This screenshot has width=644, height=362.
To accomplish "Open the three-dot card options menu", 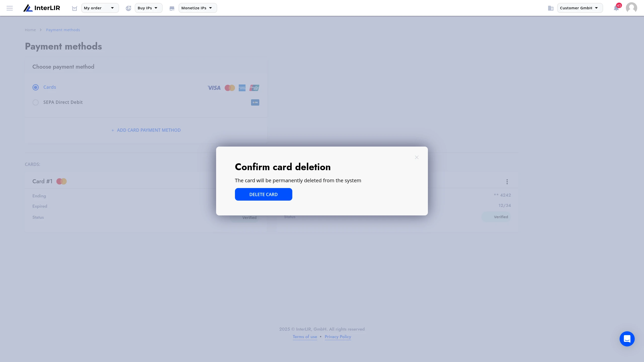I will (507, 182).
